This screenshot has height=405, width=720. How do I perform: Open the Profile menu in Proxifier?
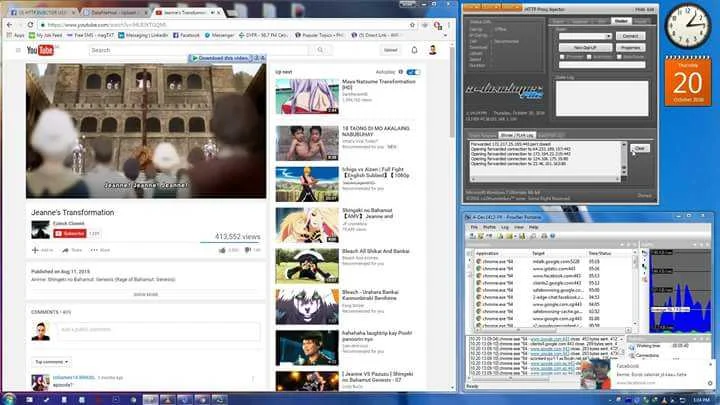tap(489, 227)
